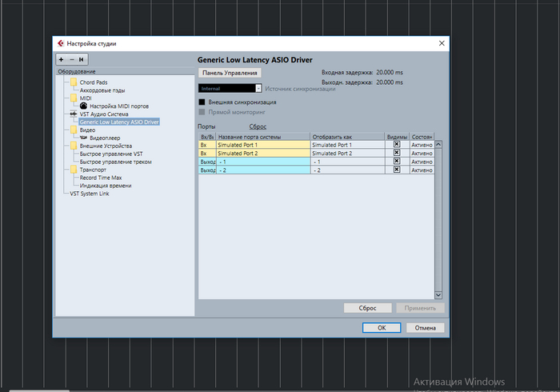This screenshot has width=560, height=392.
Task: Click the Видимы column header
Action: pos(397,137)
